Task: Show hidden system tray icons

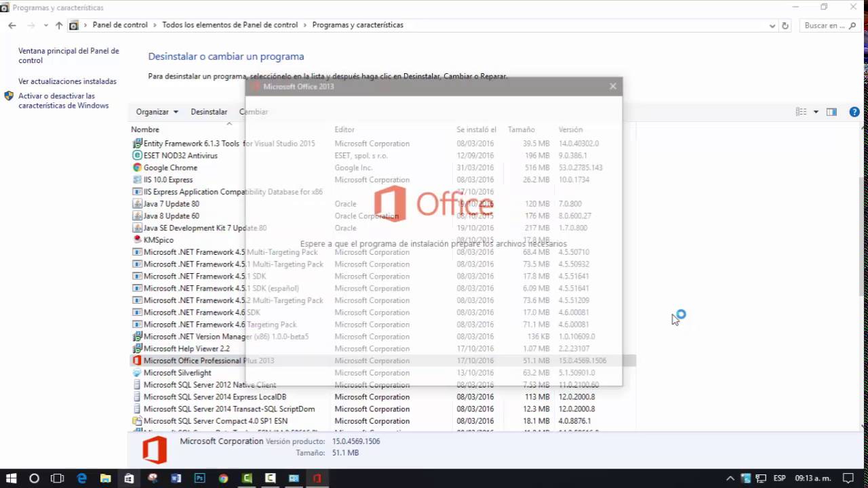Action: (x=730, y=479)
